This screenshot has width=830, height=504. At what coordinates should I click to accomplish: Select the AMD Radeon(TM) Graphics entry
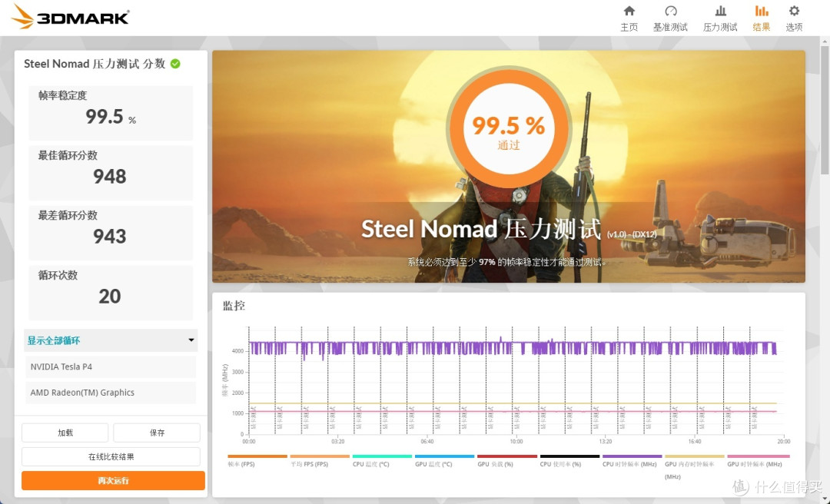click(x=111, y=393)
